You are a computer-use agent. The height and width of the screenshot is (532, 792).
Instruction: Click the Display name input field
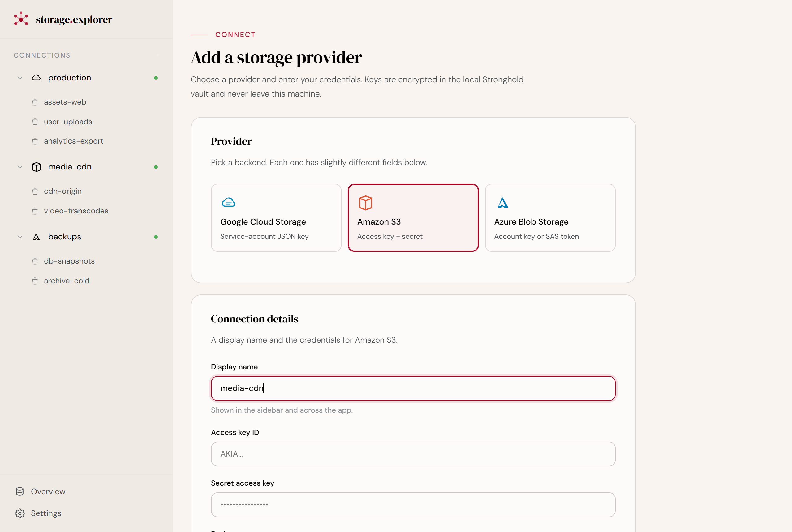click(x=413, y=388)
